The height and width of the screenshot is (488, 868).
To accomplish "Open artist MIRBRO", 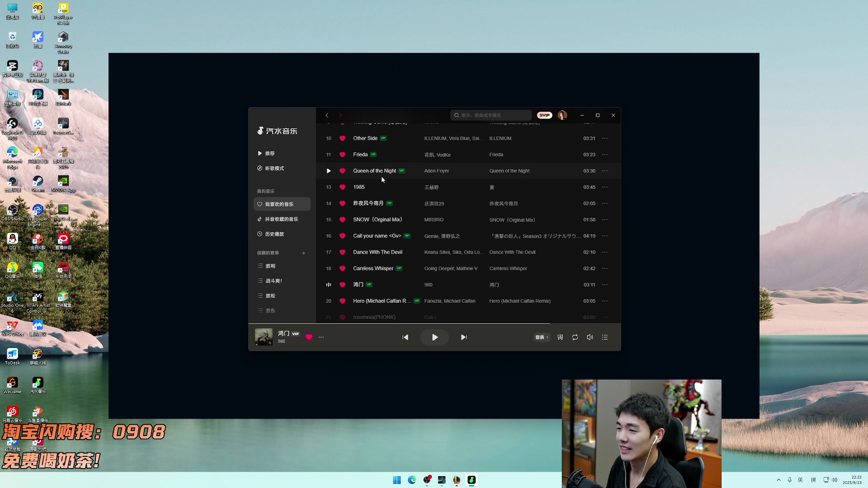I will tap(434, 220).
